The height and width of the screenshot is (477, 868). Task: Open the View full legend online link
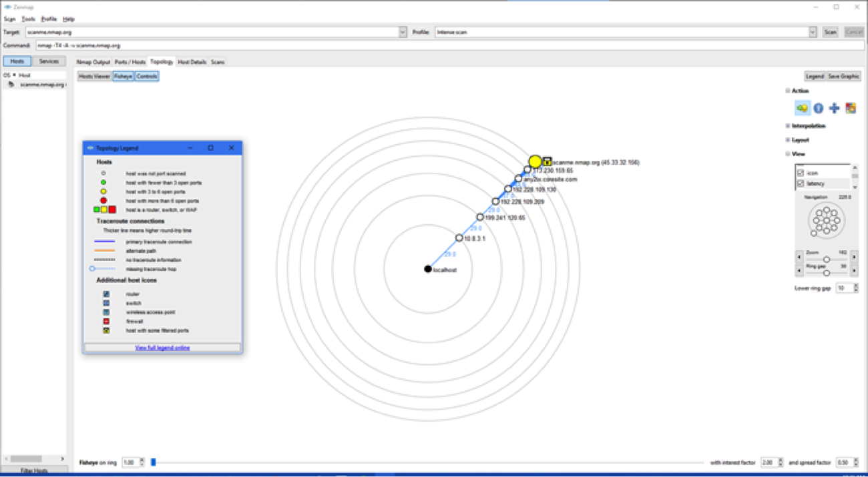162,348
